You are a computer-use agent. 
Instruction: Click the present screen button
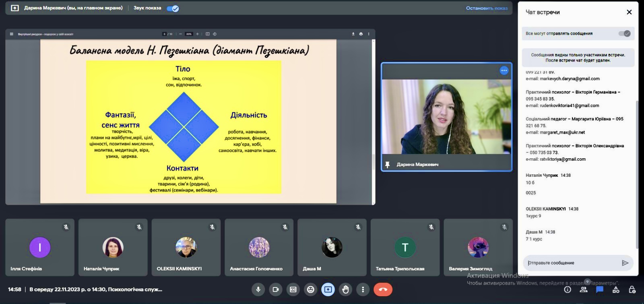click(x=328, y=290)
